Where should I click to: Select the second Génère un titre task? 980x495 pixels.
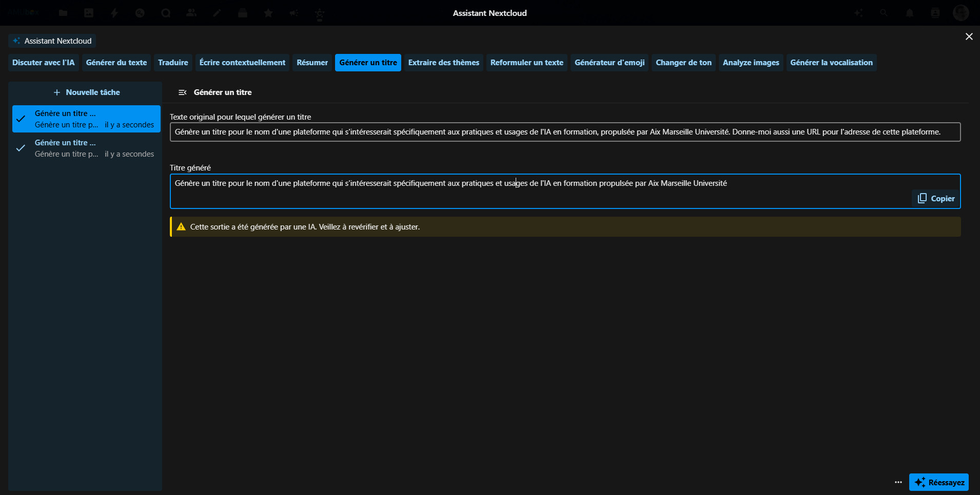tap(86, 148)
